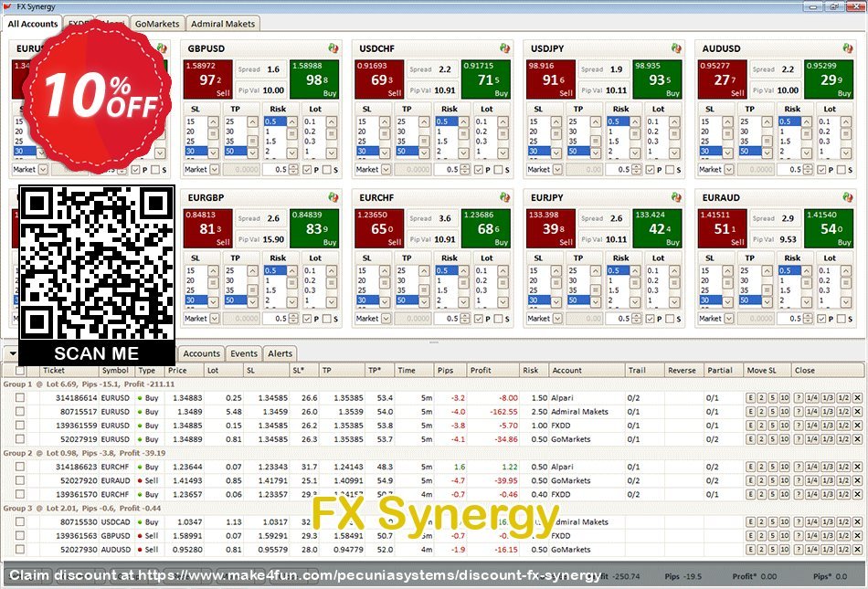Viewport: 868px width, 589px height.
Task: Open the EURCHF panel settings icon
Action: pos(505,197)
